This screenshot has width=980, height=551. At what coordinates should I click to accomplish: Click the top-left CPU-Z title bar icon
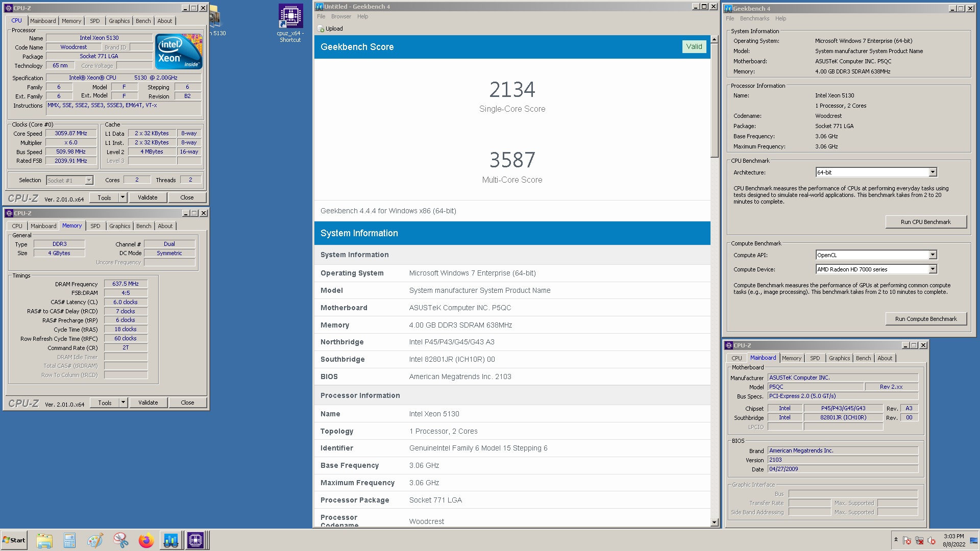9,8
